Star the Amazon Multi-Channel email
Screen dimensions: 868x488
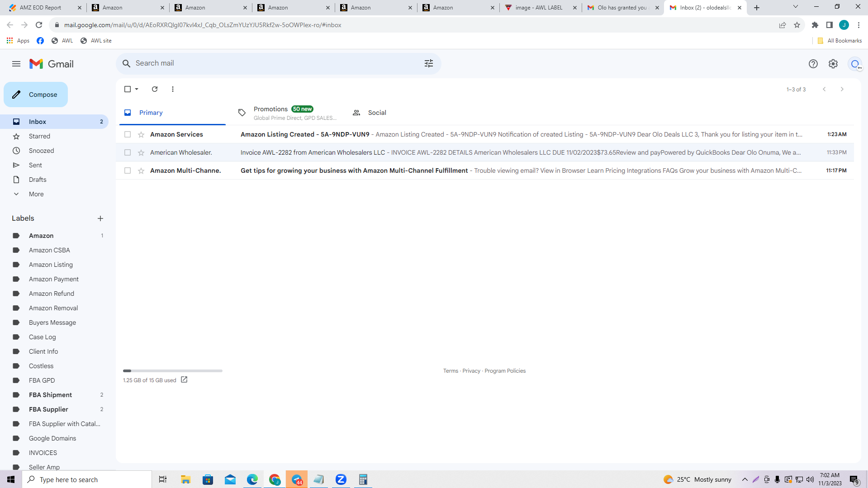(141, 171)
